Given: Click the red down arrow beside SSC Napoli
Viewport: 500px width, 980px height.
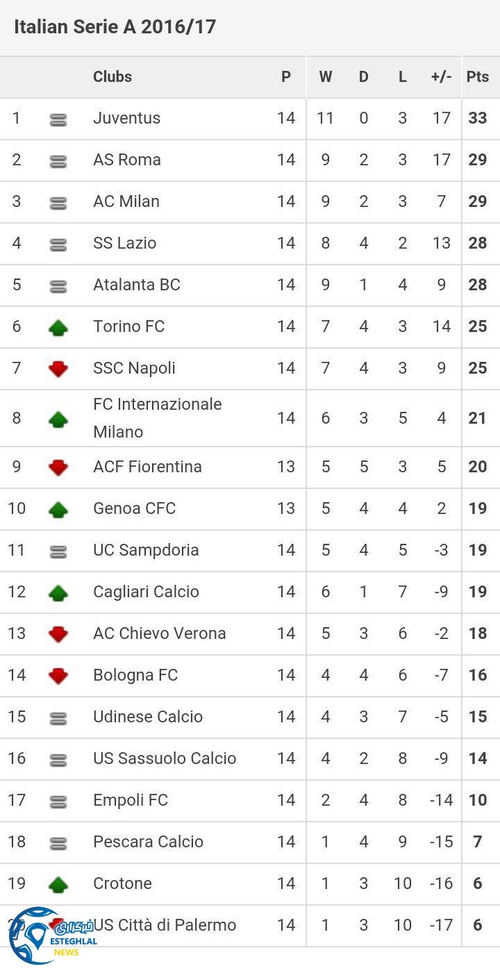Looking at the screenshot, I should click(x=58, y=369).
